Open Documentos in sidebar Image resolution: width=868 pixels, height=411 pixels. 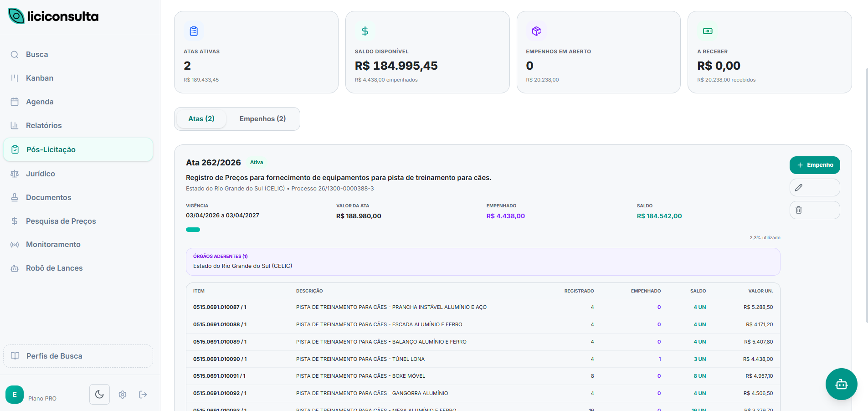(78, 197)
